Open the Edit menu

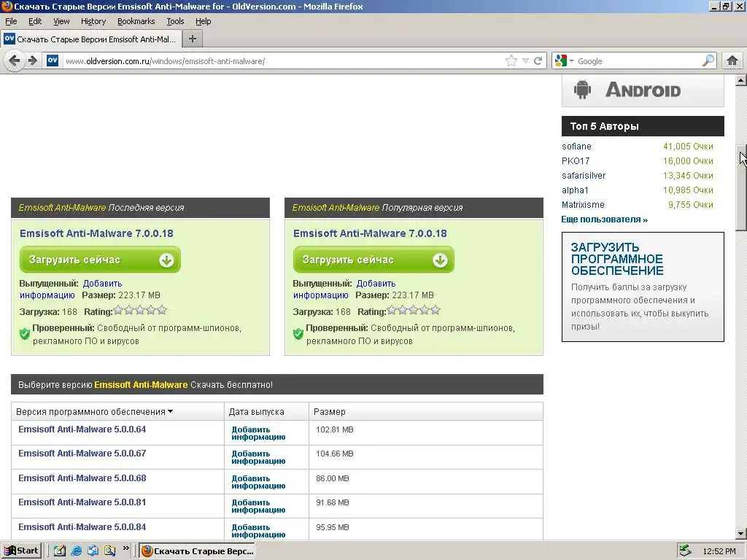click(35, 21)
